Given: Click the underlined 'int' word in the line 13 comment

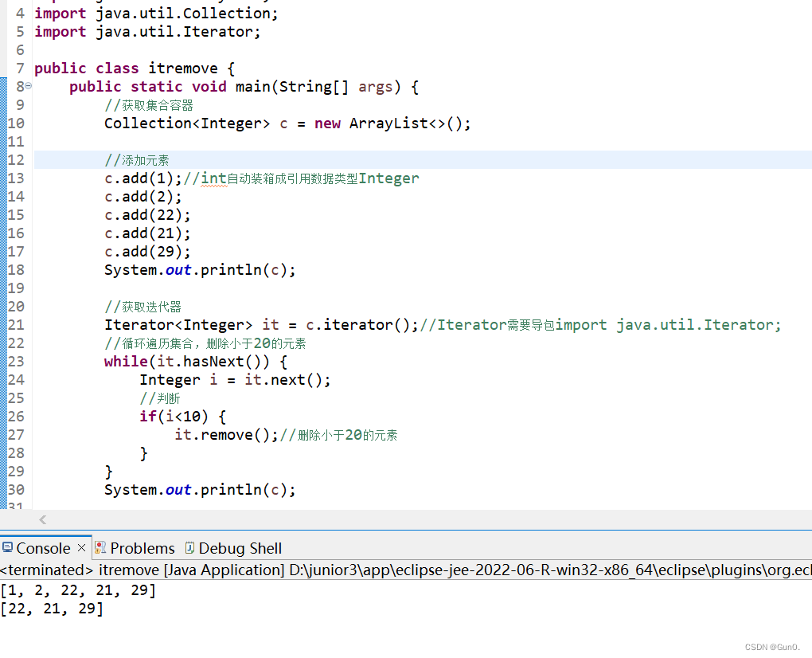Looking at the screenshot, I should (x=214, y=178).
